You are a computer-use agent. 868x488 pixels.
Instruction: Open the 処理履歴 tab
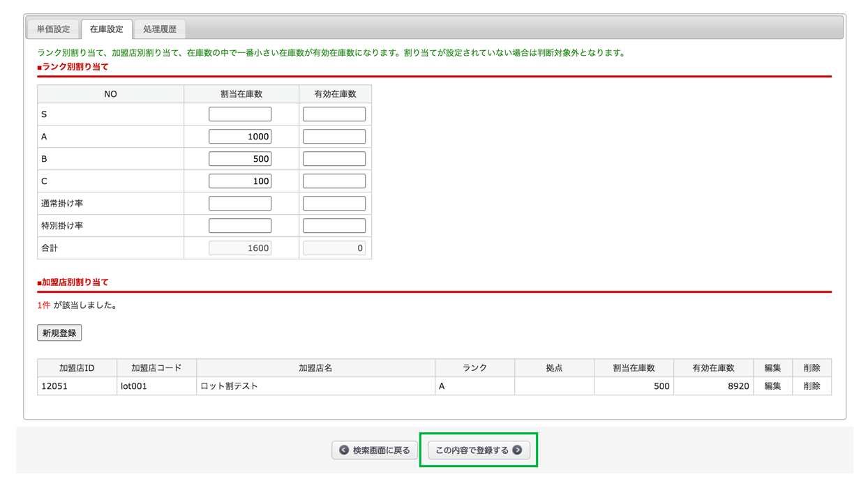160,29
